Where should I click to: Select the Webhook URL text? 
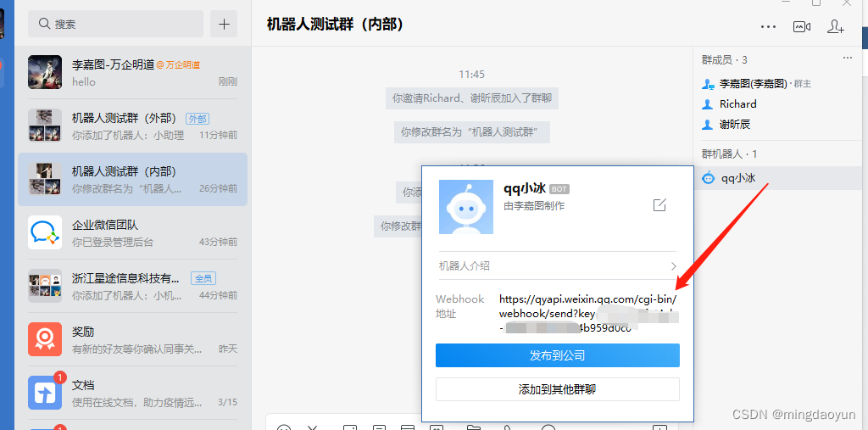[x=588, y=314]
